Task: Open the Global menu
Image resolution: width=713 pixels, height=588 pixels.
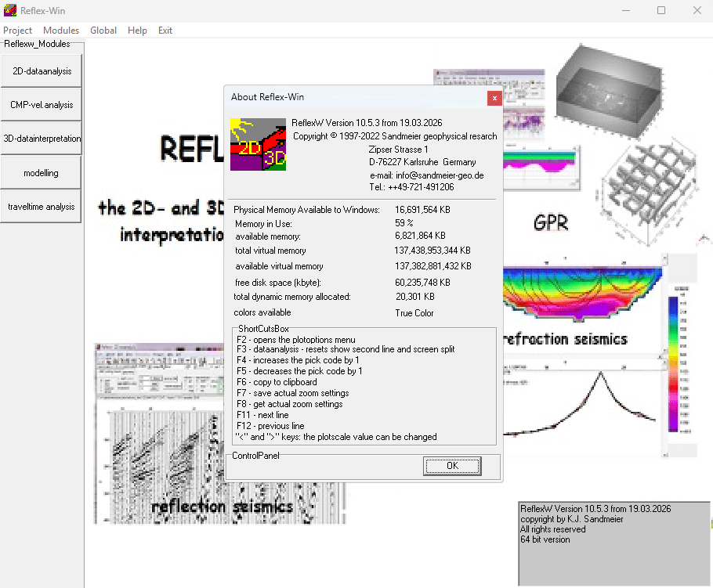Action: point(103,31)
